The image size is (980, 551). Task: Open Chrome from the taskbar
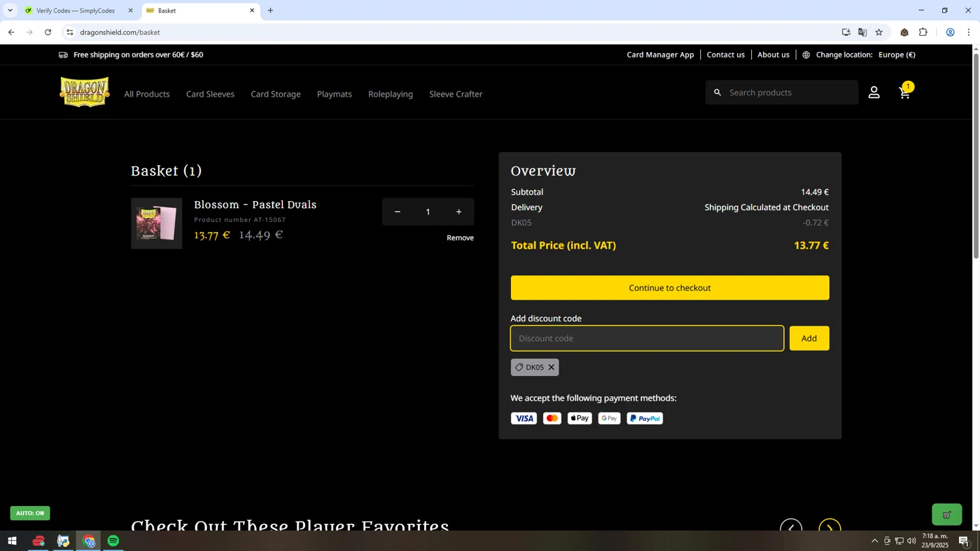89,541
